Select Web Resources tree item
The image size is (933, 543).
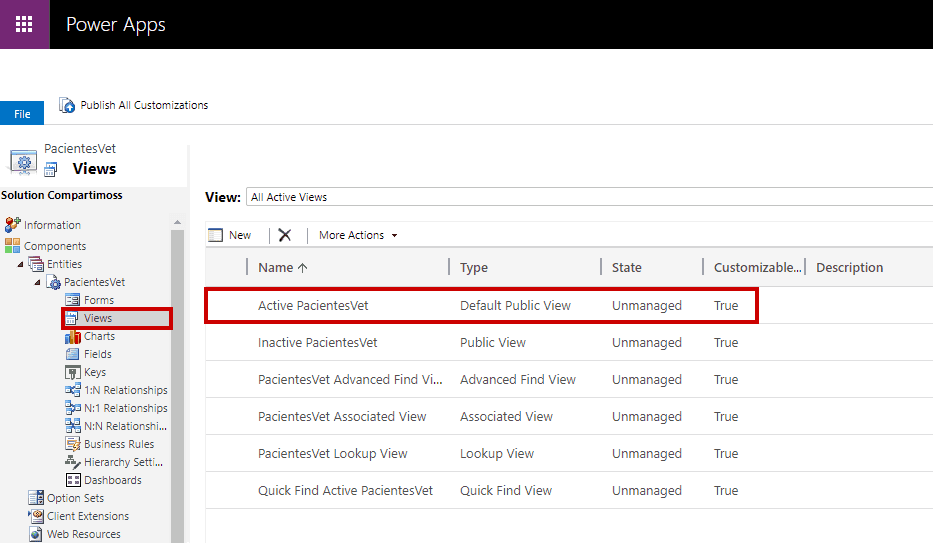coord(84,534)
